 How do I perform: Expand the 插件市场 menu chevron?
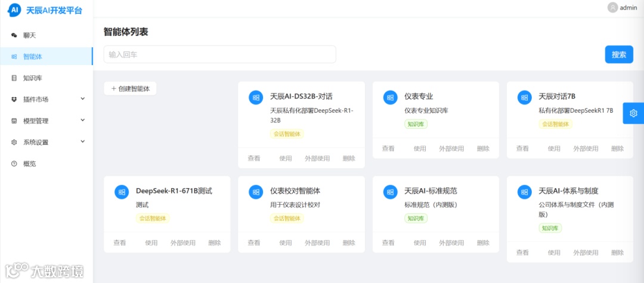pos(82,99)
